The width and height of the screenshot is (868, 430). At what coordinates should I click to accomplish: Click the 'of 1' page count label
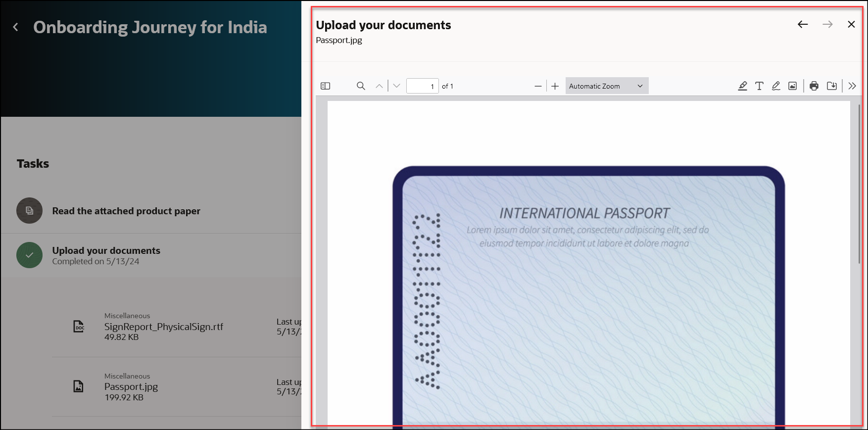447,86
